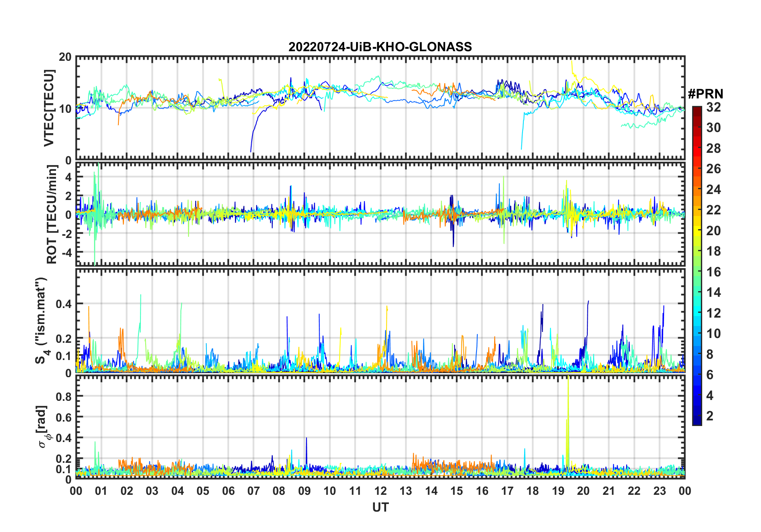
Task: Select the VTEC[TECU] y-axis label
Action: point(49,108)
